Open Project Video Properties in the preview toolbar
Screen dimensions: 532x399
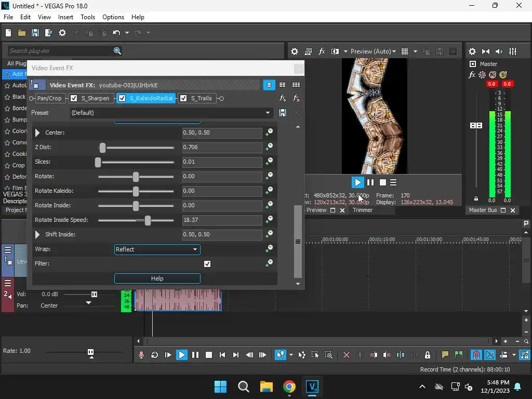tap(295, 51)
